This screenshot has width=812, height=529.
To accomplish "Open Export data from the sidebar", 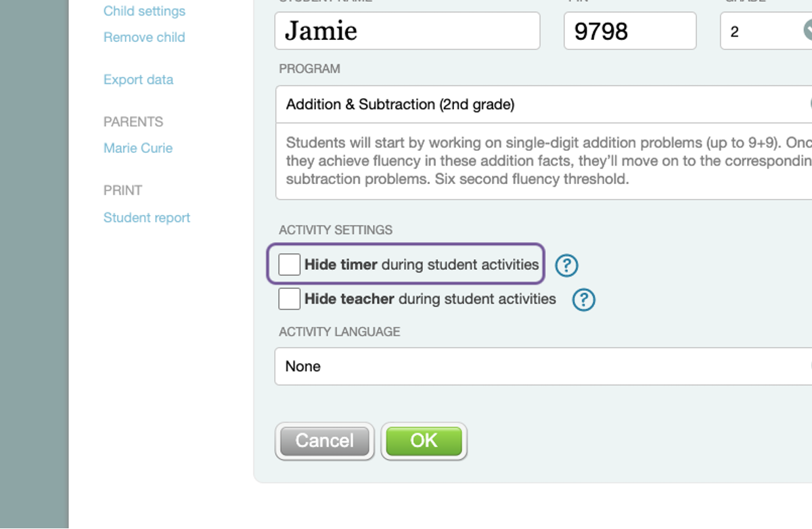I will 138,80.
